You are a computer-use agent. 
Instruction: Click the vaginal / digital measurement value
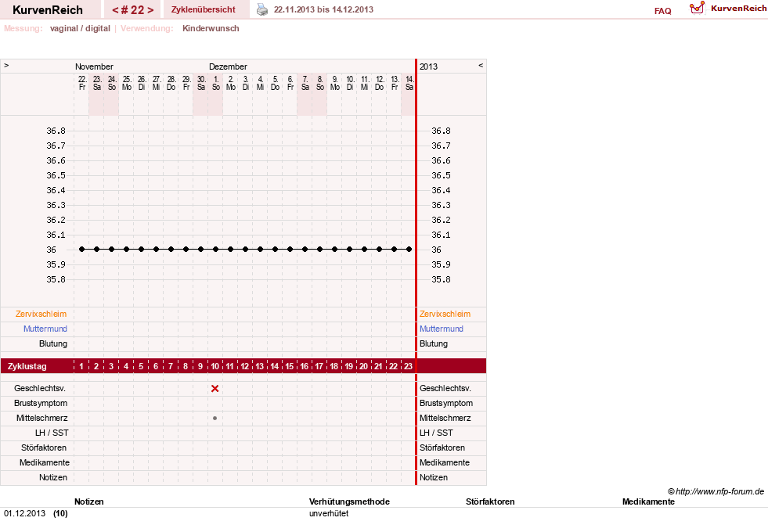point(80,28)
